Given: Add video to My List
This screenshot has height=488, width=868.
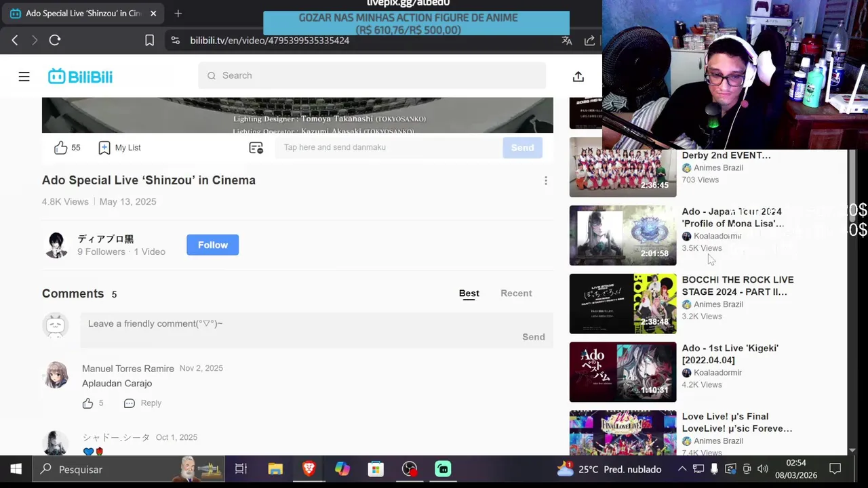Looking at the screenshot, I should point(119,148).
